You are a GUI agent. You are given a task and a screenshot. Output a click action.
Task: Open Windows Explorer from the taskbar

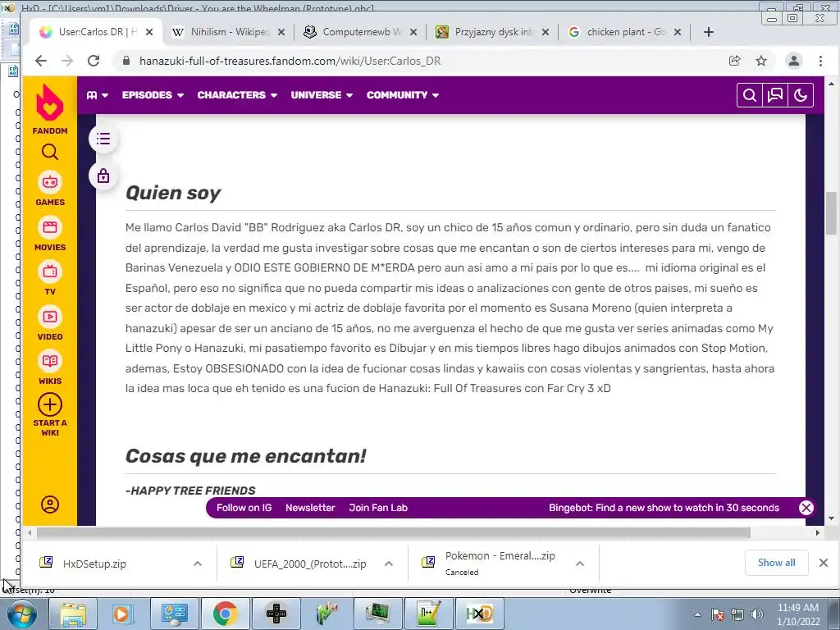(x=73, y=614)
